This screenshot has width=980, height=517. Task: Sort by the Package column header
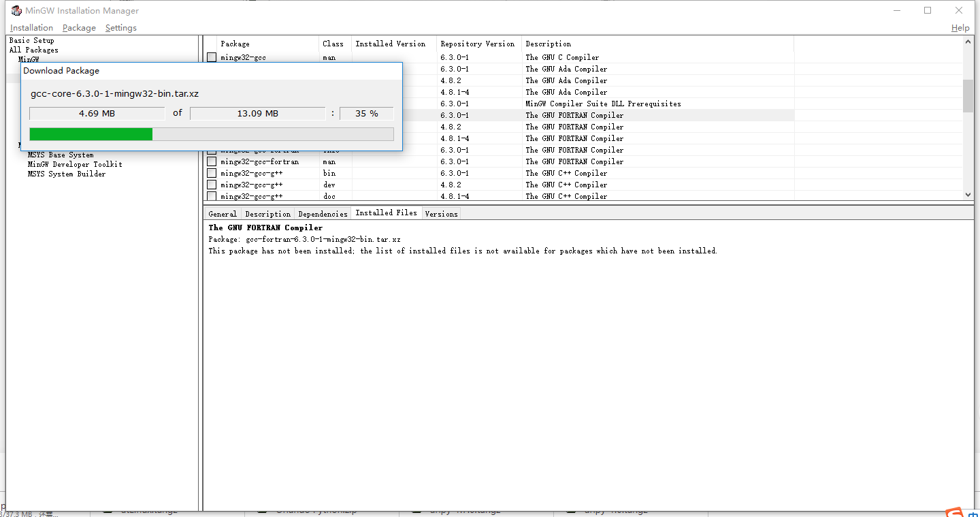click(268, 44)
